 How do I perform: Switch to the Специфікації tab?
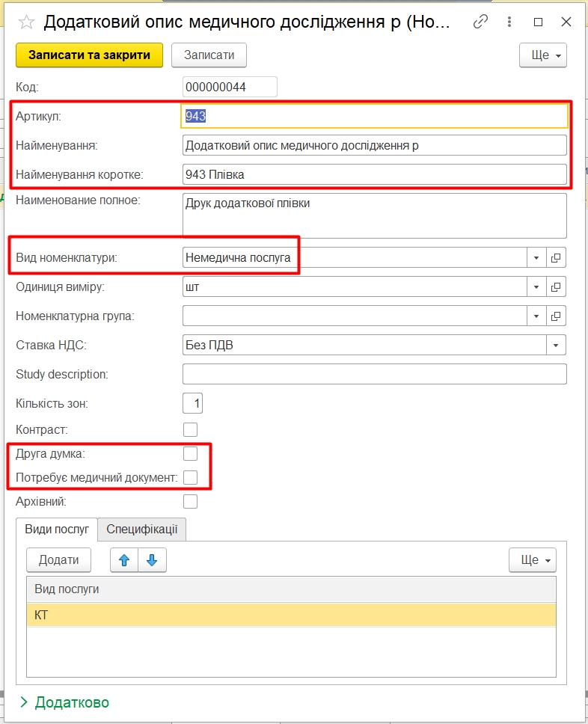pos(141,529)
